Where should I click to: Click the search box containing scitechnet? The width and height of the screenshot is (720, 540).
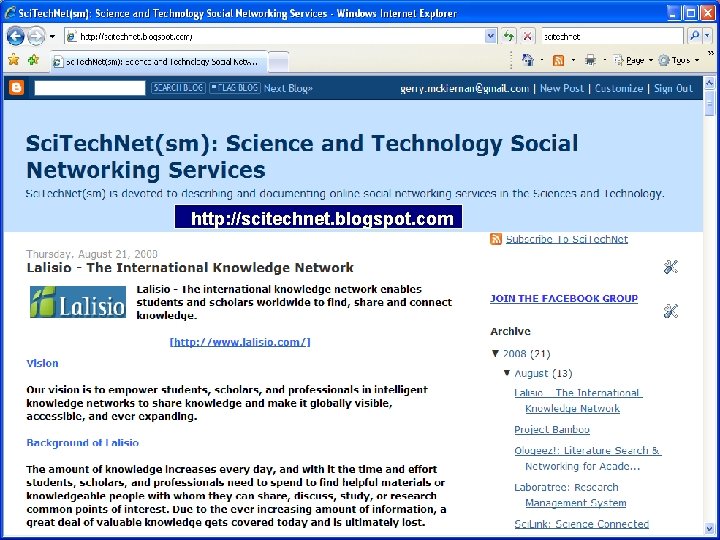point(612,36)
